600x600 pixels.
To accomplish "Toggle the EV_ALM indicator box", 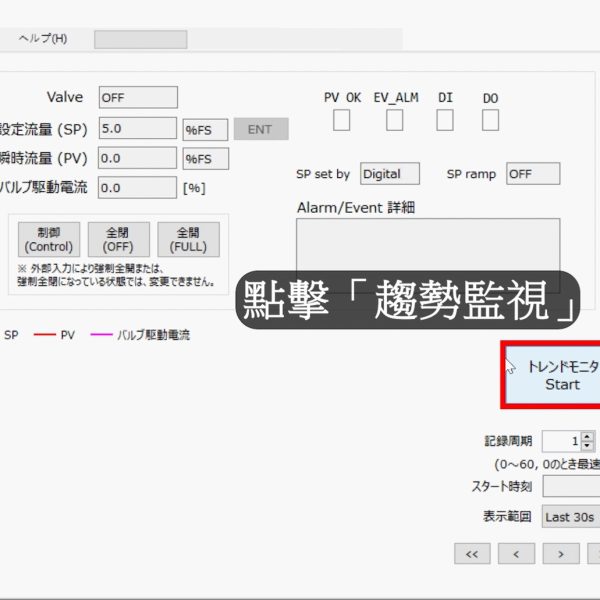I will tap(395, 120).
